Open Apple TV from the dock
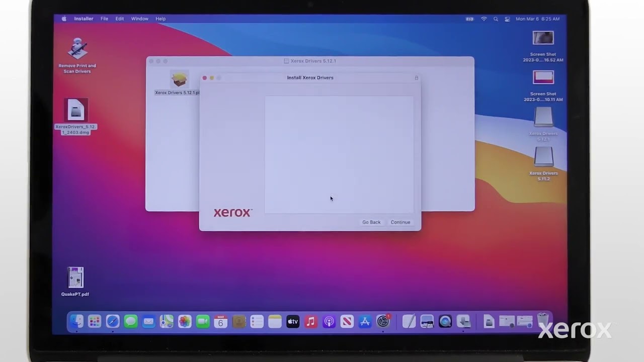Viewport: 644px width, 362px height. click(x=293, y=321)
